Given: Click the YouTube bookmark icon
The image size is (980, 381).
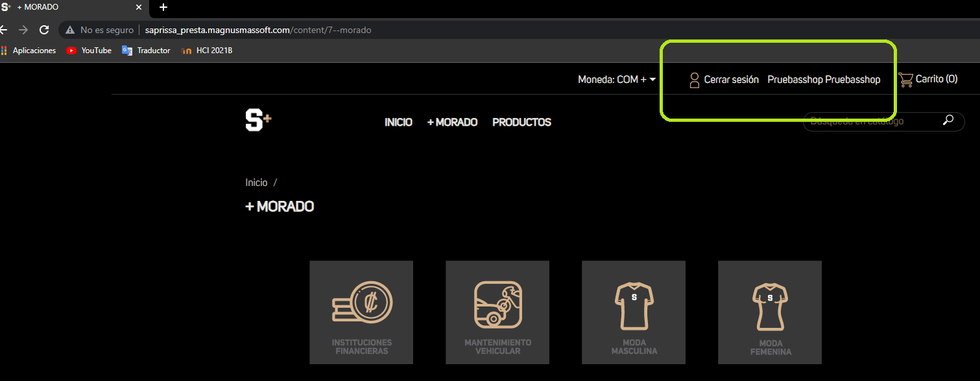Looking at the screenshot, I should coord(71,50).
